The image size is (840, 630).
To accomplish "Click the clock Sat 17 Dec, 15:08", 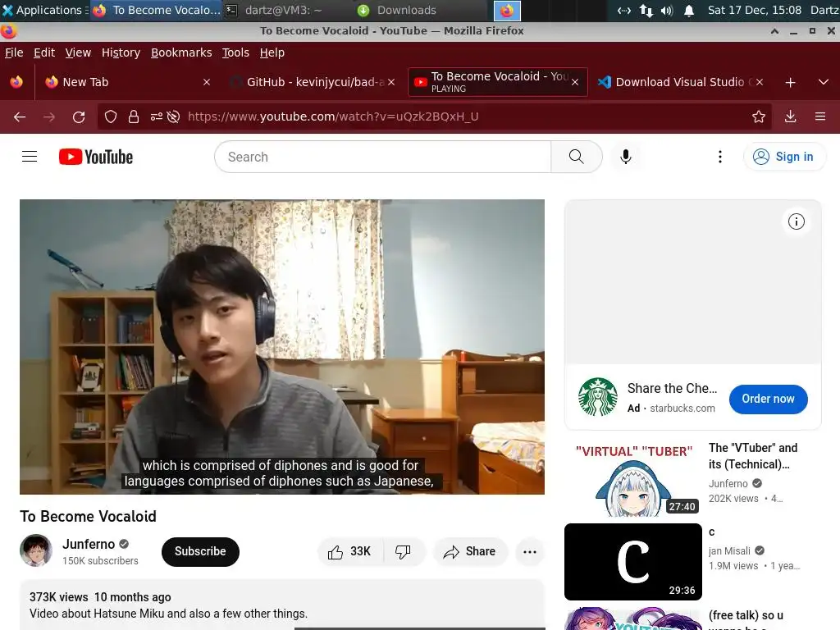I will (x=755, y=10).
